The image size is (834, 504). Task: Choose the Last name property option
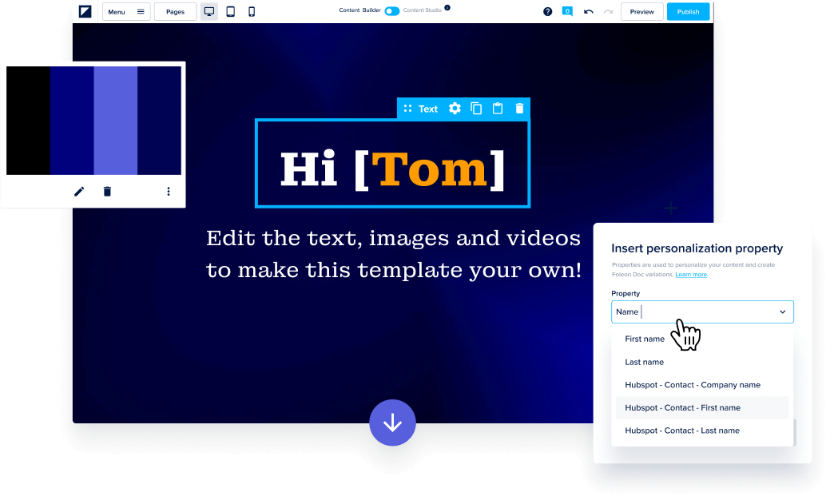click(x=644, y=363)
